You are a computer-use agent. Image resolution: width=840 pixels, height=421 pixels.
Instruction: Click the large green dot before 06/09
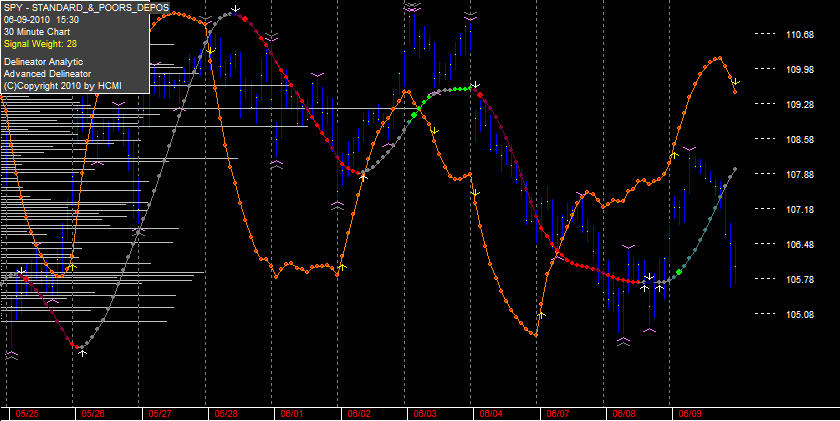pyautogui.click(x=679, y=272)
